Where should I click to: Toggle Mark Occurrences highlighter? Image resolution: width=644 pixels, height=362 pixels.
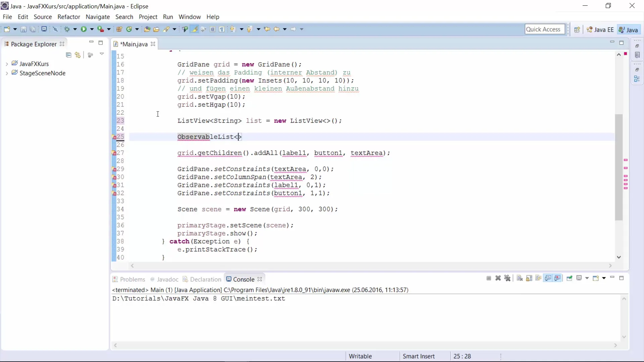click(194, 29)
